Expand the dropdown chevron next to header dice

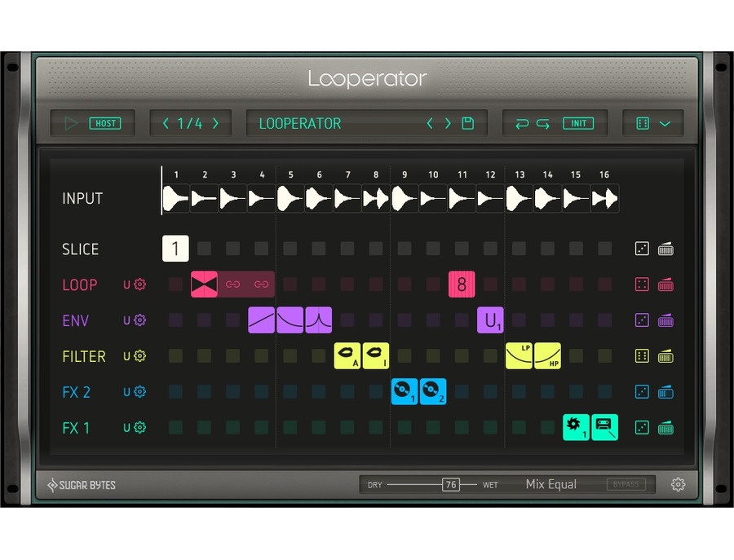click(x=665, y=124)
